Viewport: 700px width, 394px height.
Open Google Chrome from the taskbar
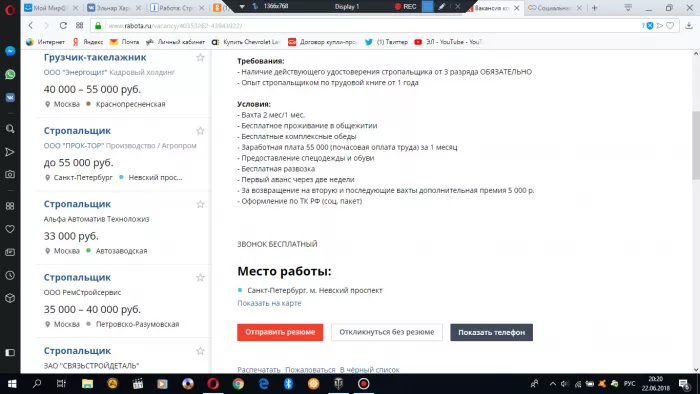click(x=238, y=384)
